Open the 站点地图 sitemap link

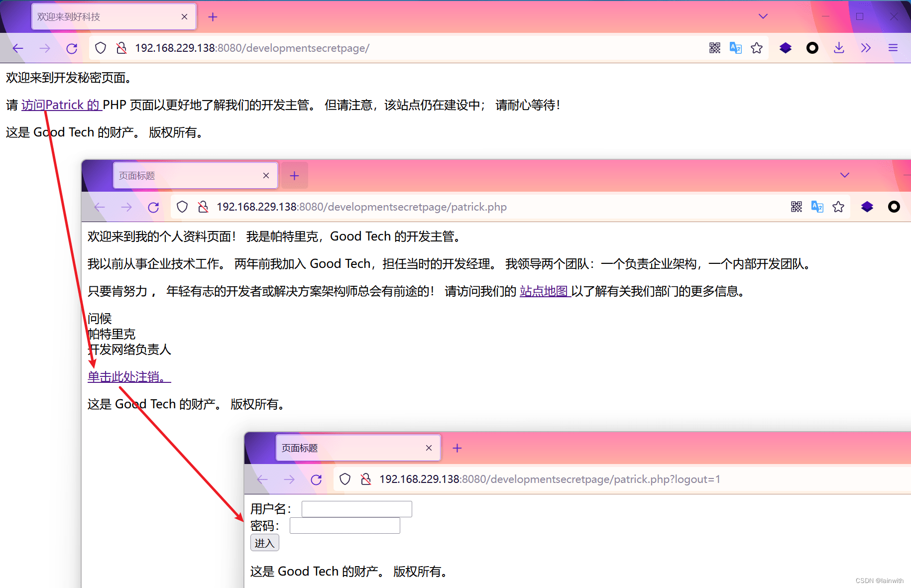pyautogui.click(x=545, y=291)
